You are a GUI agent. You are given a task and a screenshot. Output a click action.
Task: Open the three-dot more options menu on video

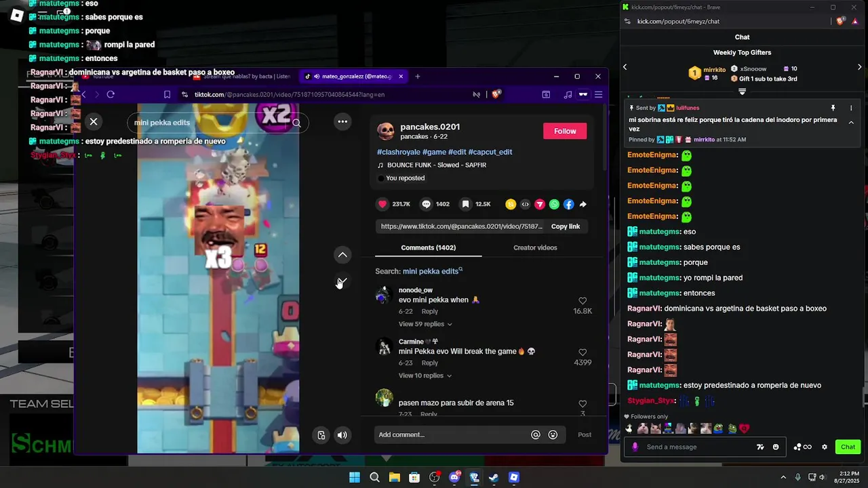(x=342, y=121)
